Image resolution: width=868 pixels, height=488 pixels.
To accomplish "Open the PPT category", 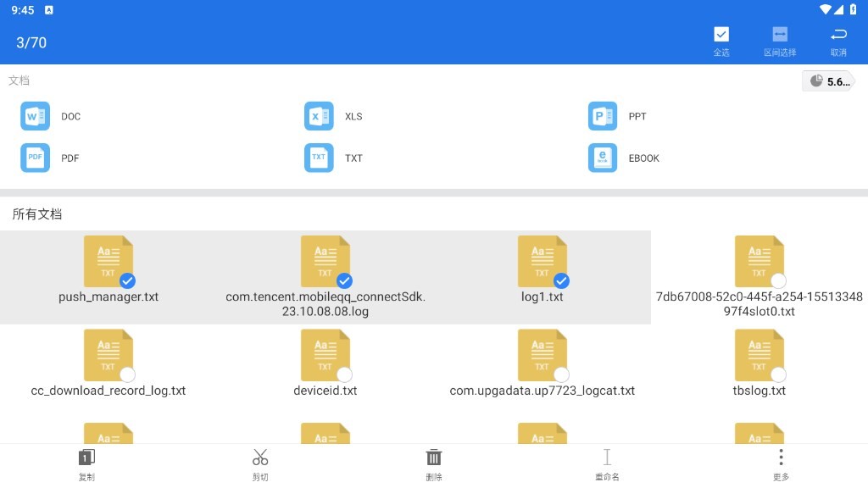I will click(x=603, y=116).
